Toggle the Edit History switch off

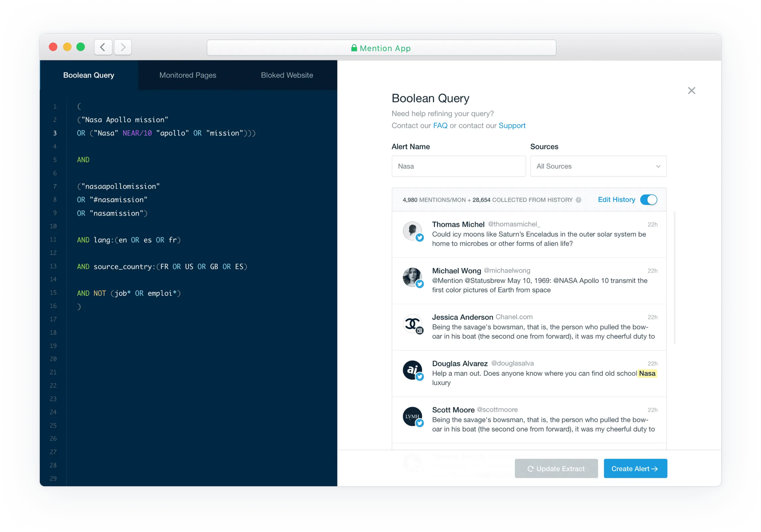[x=649, y=200]
